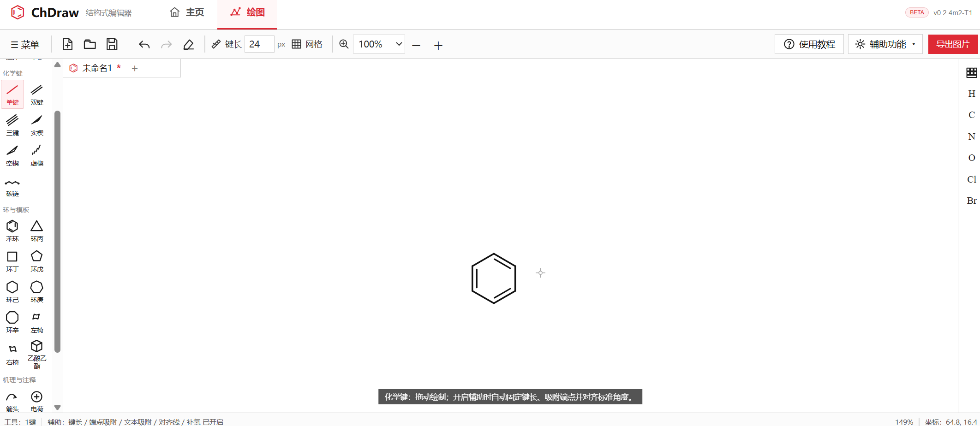Expand the 辅助功能 dropdown menu
The image size is (980, 426).
coord(885,44)
